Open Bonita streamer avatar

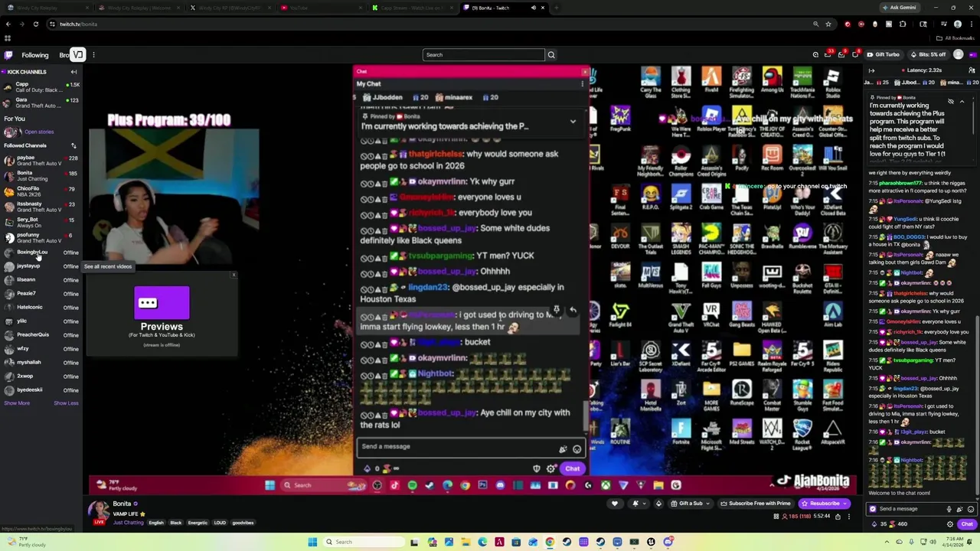pos(98,510)
